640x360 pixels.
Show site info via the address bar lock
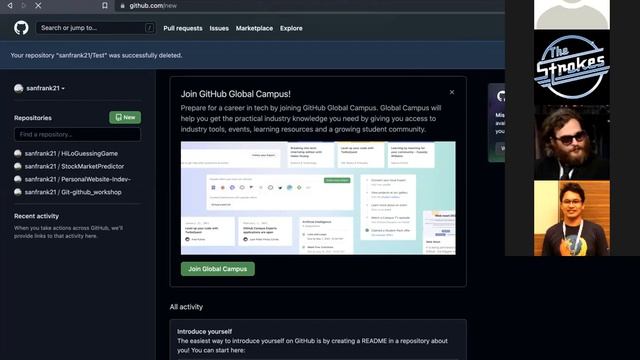click(x=122, y=6)
